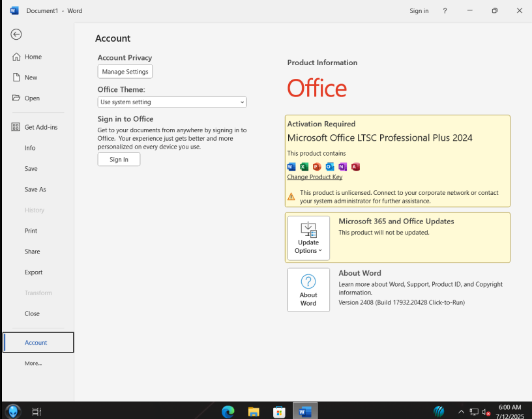Open the Start button on the taskbar
The height and width of the screenshot is (419, 532).
[x=13, y=412]
